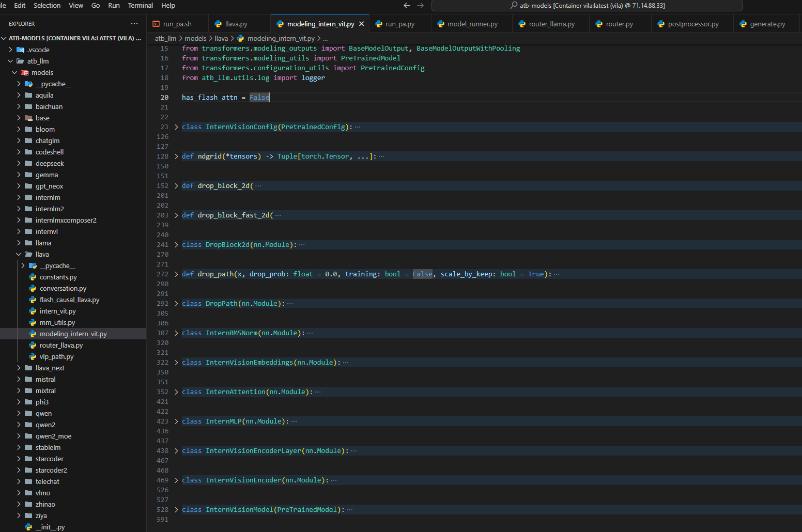This screenshot has height=532, width=802.
Task: Click breadcrumb ellipsis symbol segment
Action: pos(325,38)
